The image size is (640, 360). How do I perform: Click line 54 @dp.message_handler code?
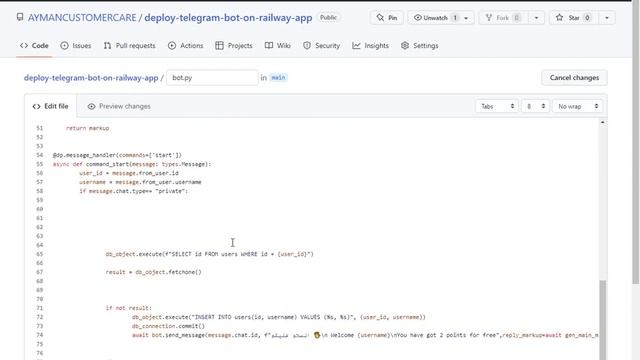pos(117,155)
